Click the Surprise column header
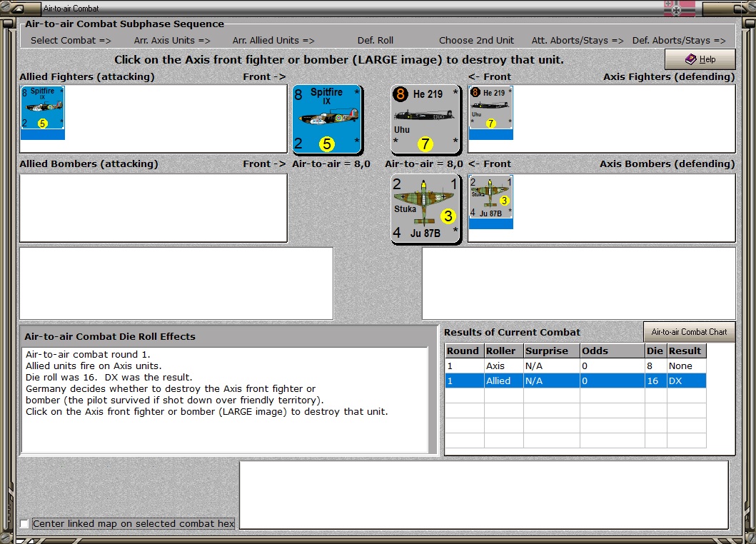This screenshot has width=756, height=544. (552, 351)
